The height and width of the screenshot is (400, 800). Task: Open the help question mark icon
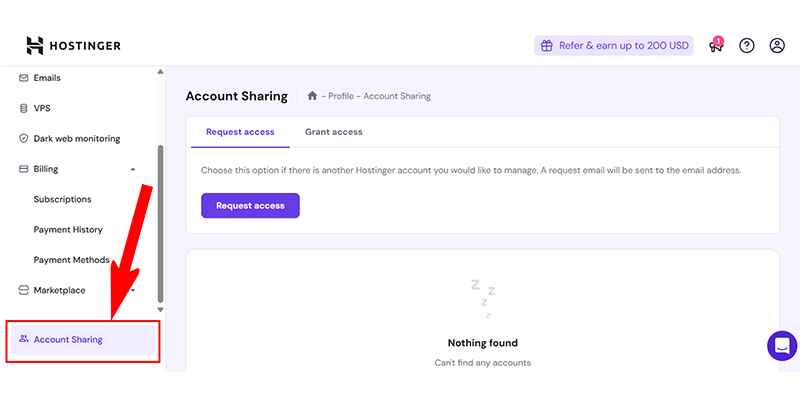[x=746, y=46]
